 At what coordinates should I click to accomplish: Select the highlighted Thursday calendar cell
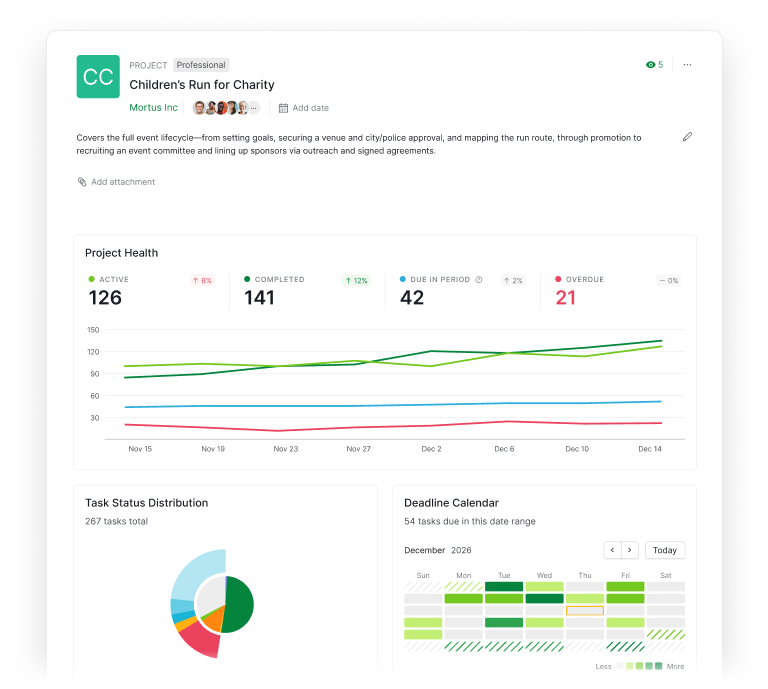click(585, 611)
